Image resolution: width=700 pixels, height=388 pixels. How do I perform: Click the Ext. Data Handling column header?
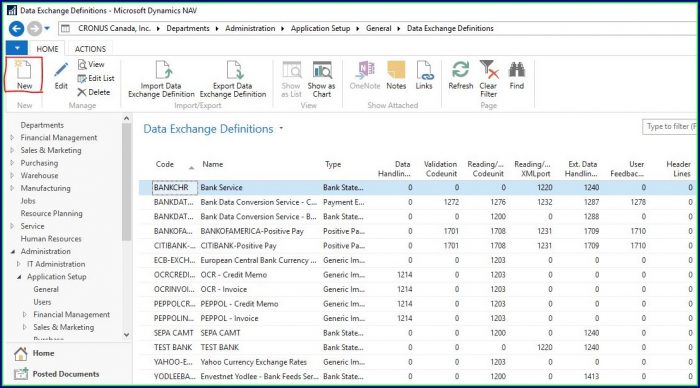[x=581, y=169]
